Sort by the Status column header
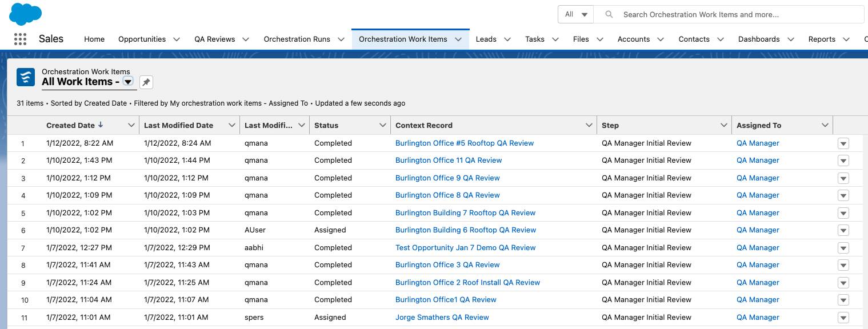This screenshot has height=329, width=868. pyautogui.click(x=326, y=125)
